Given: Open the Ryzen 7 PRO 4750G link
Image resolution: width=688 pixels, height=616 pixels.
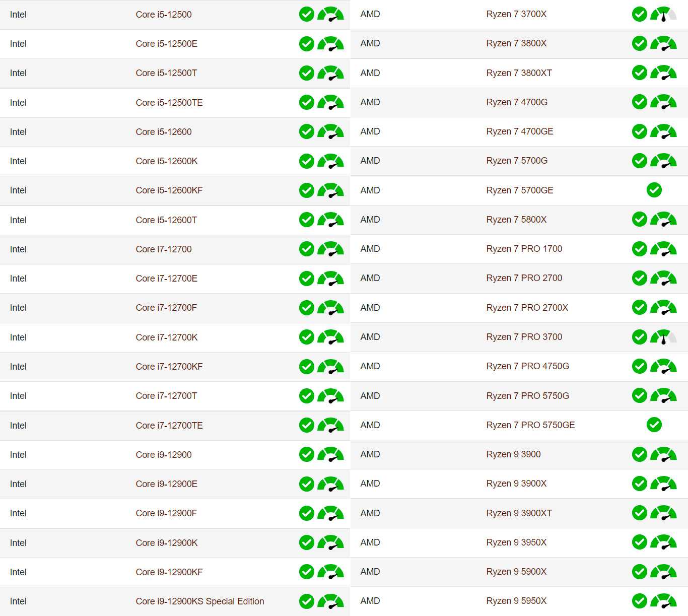Looking at the screenshot, I should (527, 366).
